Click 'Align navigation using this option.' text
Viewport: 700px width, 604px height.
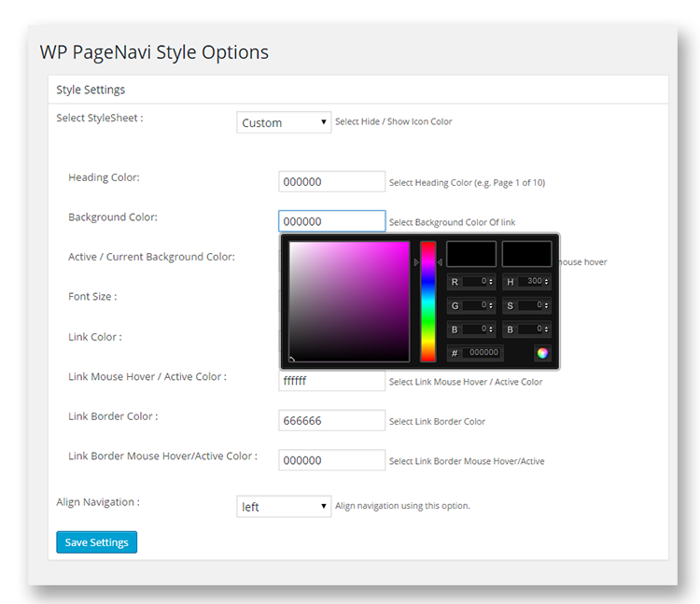[402, 506]
